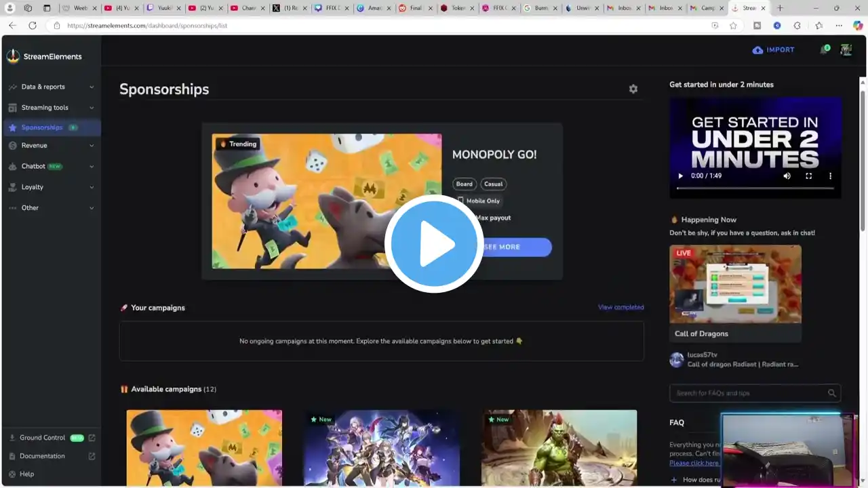Viewport: 868px width, 488px height.
Task: Go back with the browser back arrow
Action: pos(12,25)
